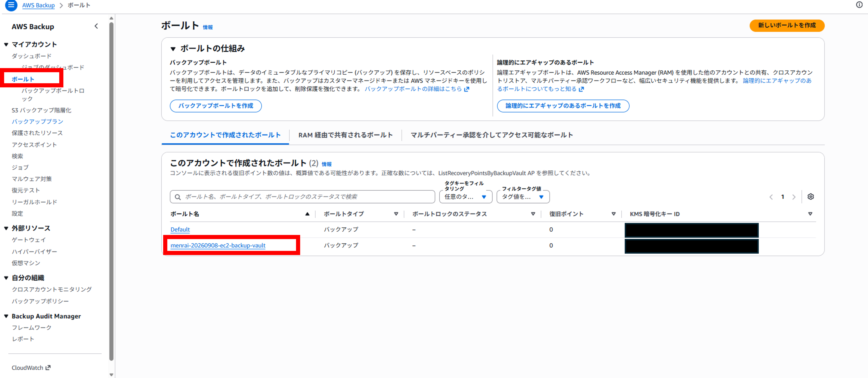Sort the KMS 暗号化キー ID column arrow

click(x=810, y=214)
